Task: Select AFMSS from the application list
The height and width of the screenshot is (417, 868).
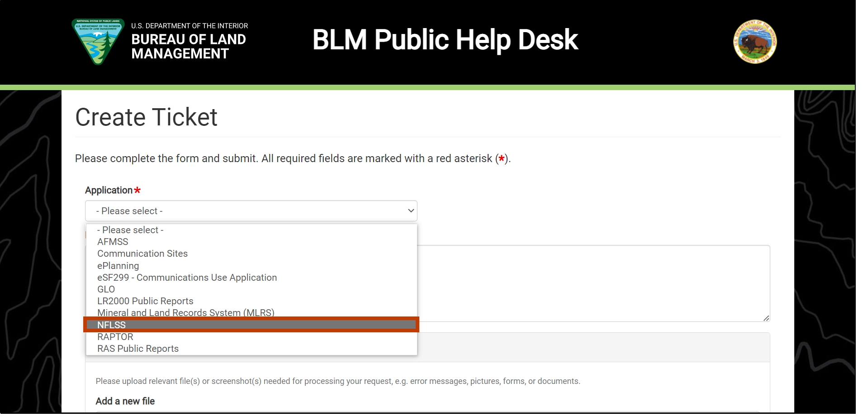Action: coord(113,241)
